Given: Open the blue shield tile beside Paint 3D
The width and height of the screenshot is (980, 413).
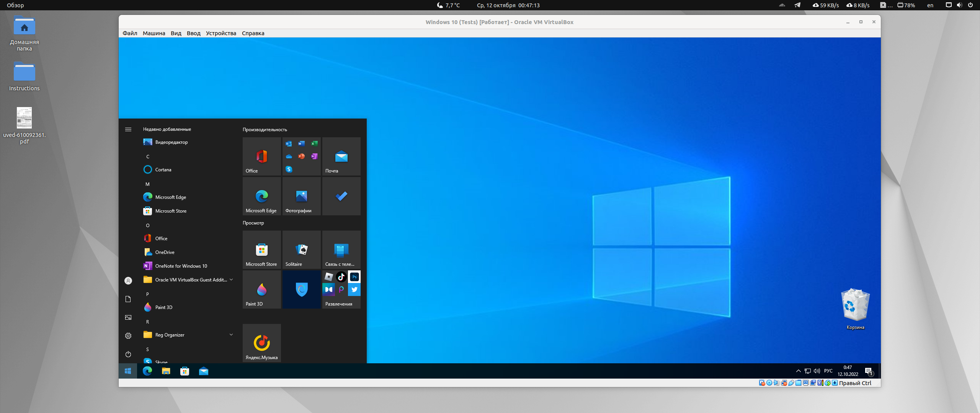Looking at the screenshot, I should point(302,289).
